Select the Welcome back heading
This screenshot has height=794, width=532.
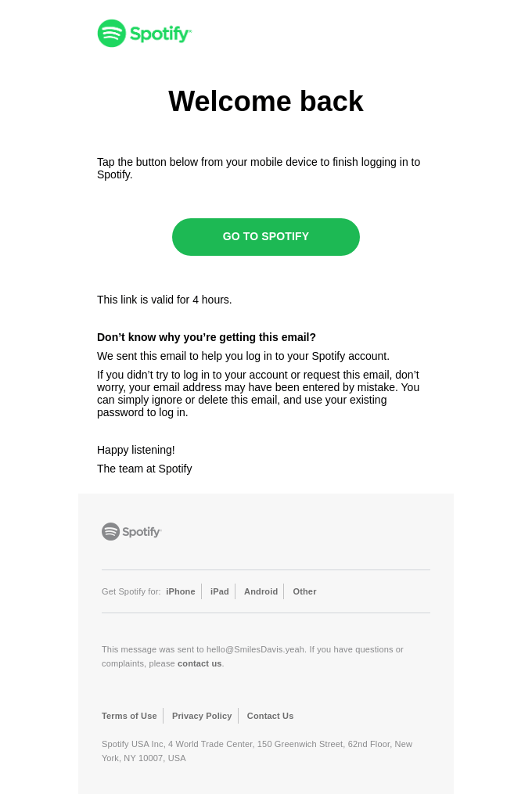[266, 101]
